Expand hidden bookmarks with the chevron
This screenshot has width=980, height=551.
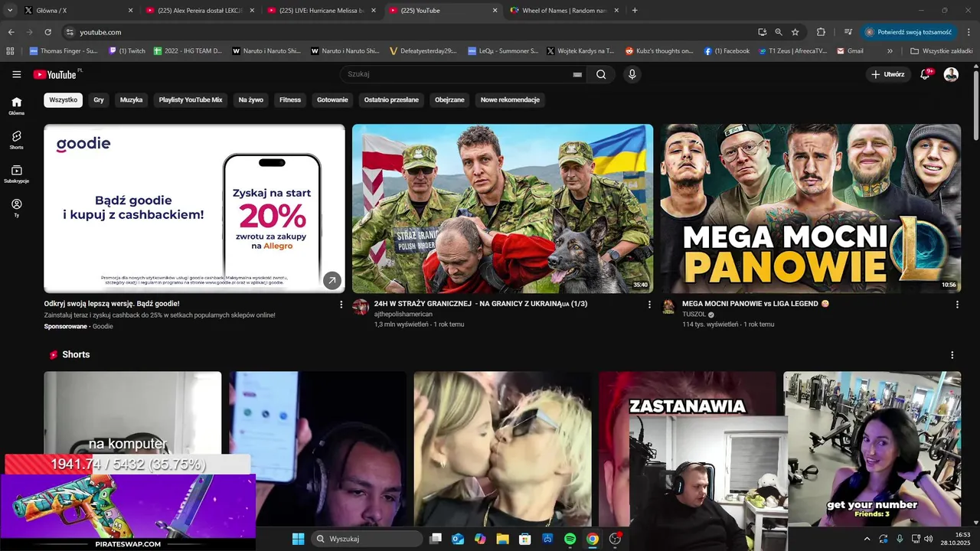click(890, 51)
